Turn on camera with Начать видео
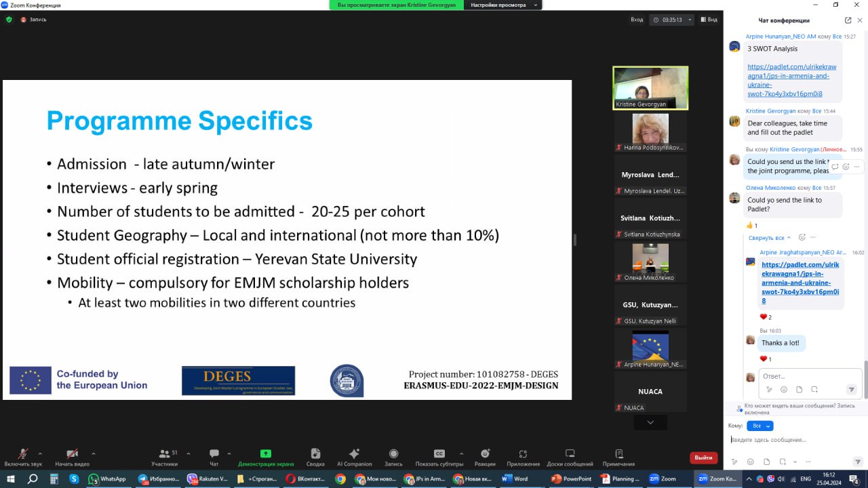 pos(72,454)
